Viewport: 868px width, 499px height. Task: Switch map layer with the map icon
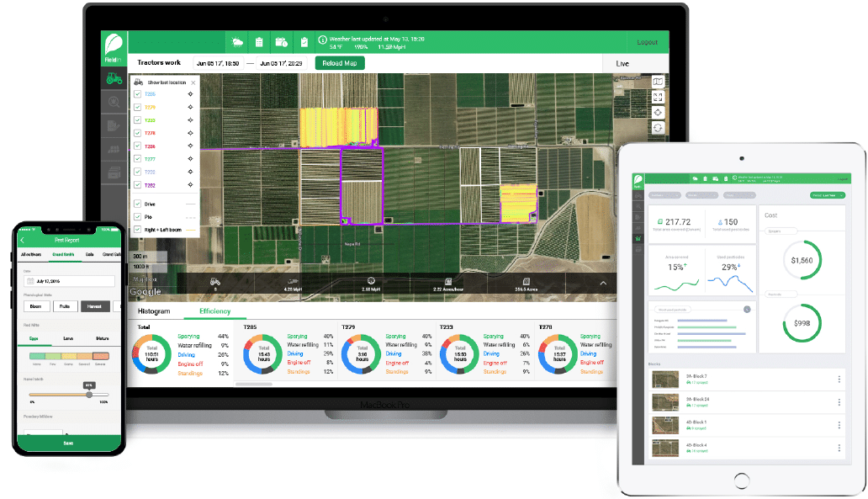[658, 82]
